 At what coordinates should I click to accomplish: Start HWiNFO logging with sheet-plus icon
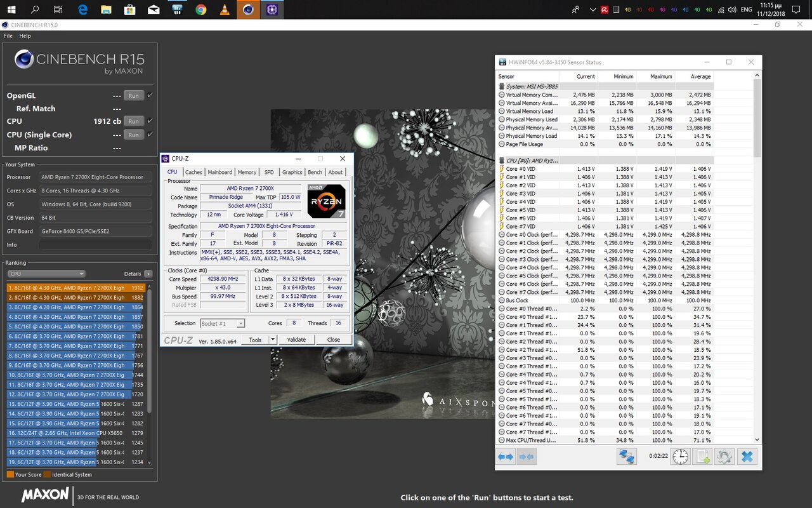point(702,457)
